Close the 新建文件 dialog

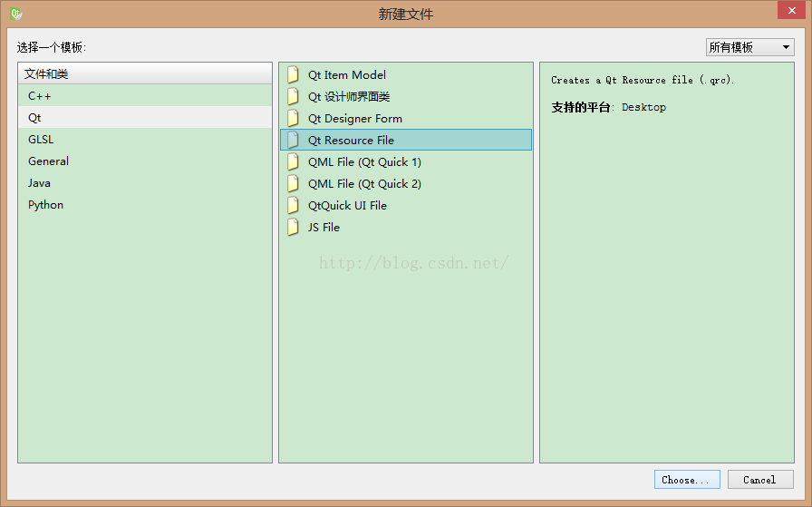coord(791,10)
